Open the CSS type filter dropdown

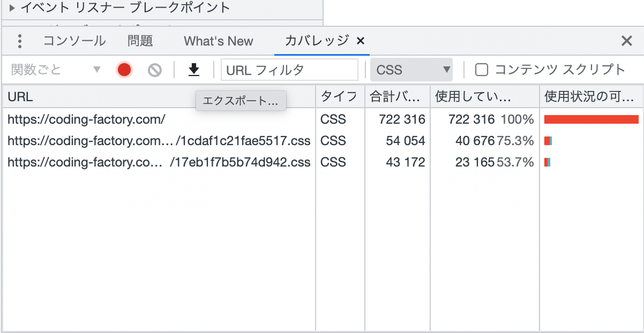click(x=411, y=70)
